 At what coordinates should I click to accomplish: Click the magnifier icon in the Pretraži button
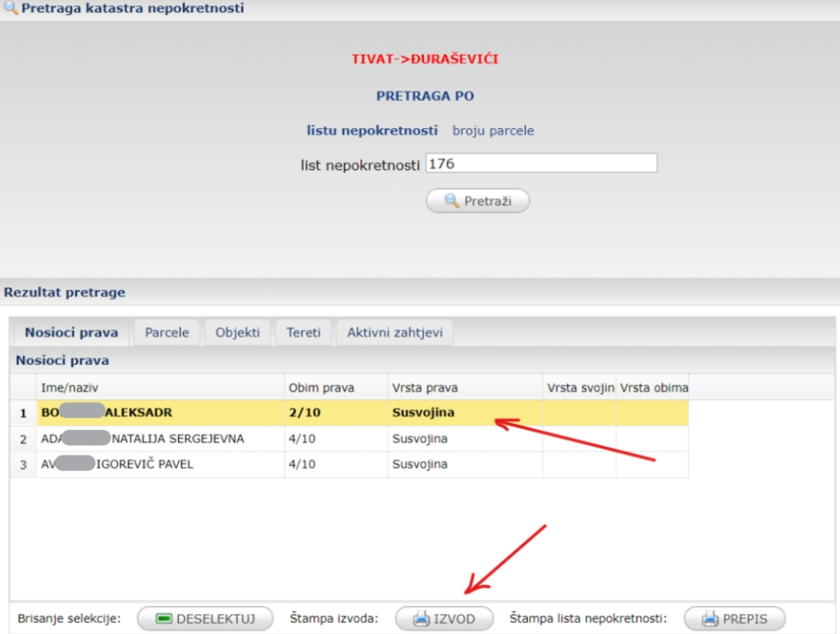(452, 201)
